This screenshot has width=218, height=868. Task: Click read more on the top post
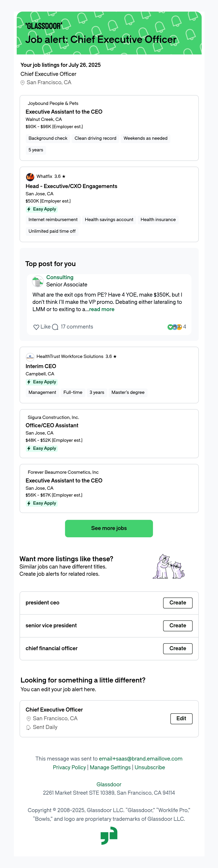[x=102, y=309]
